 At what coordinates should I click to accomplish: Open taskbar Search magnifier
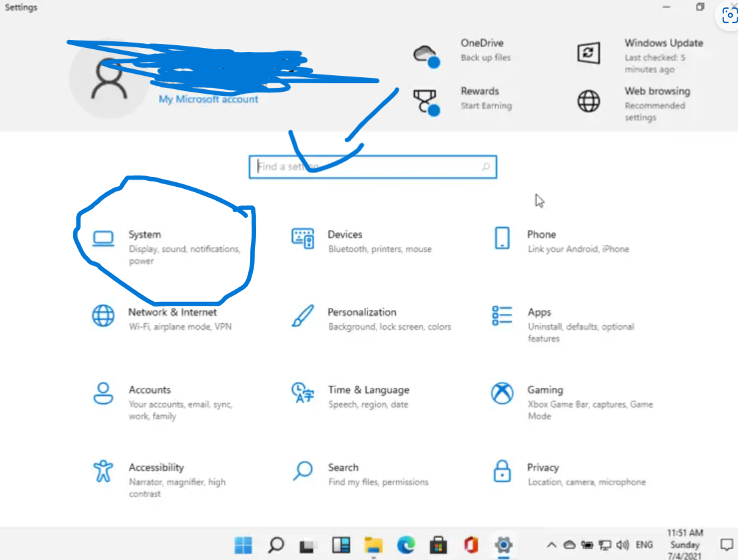coord(276,545)
